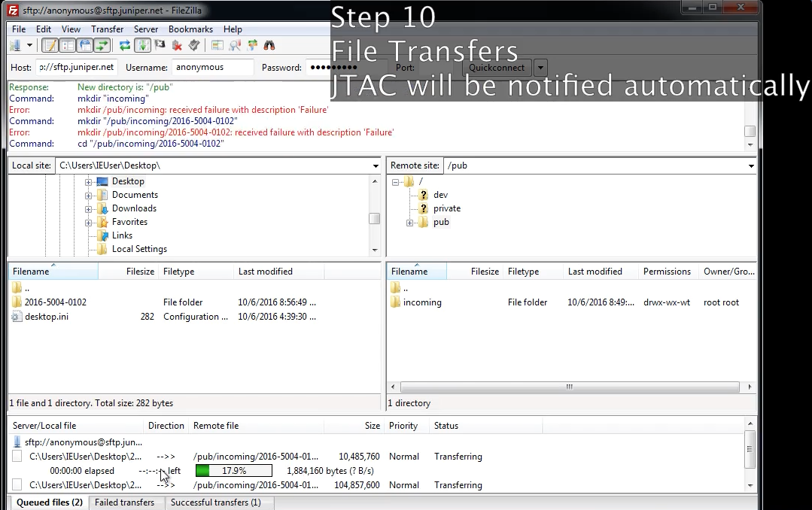Expand the Documents folder in the local tree
The width and height of the screenshot is (812, 510).
pyautogui.click(x=89, y=195)
